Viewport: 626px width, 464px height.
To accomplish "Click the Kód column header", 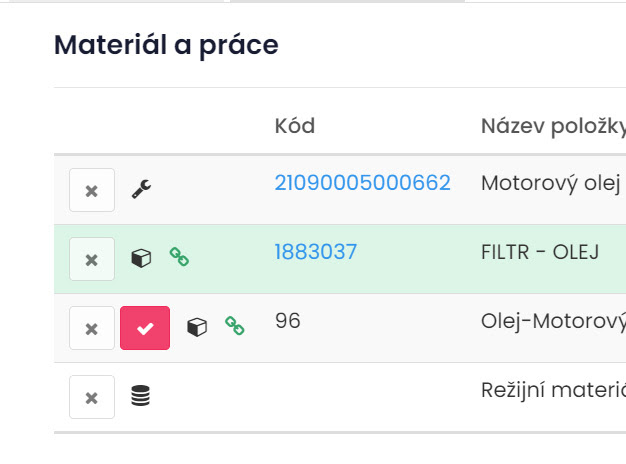I will [294, 126].
